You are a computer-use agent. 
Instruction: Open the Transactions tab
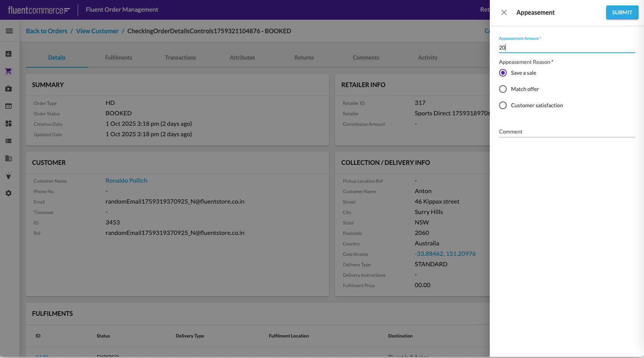181,58
